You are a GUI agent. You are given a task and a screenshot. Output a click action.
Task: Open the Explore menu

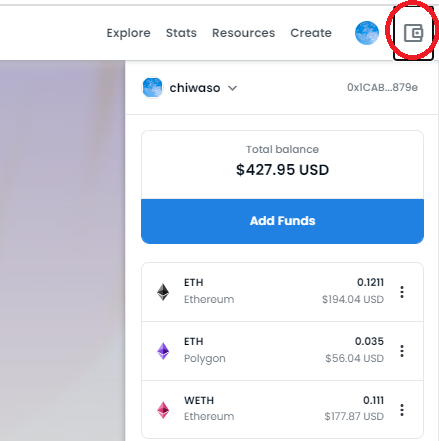click(128, 33)
